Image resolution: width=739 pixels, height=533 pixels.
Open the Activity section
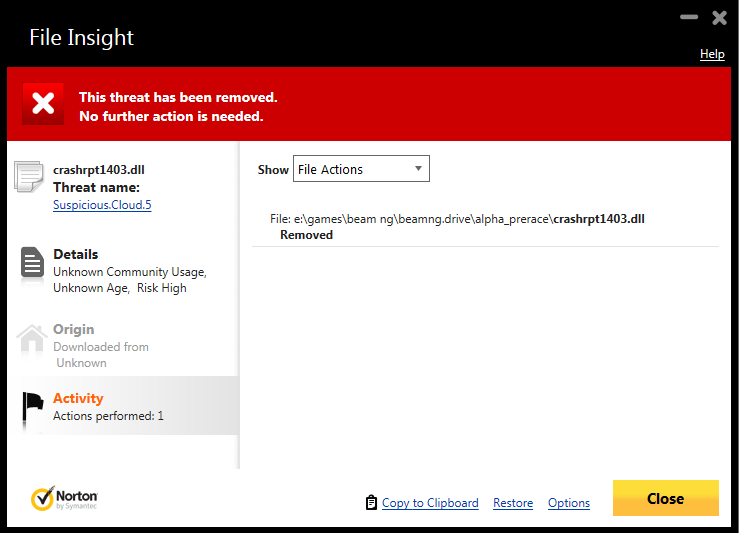pyautogui.click(x=123, y=406)
